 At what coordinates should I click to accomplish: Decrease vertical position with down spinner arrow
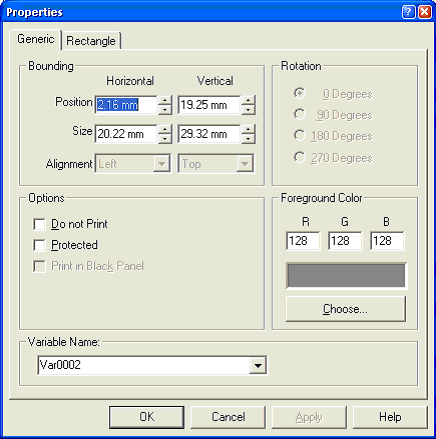click(248, 110)
